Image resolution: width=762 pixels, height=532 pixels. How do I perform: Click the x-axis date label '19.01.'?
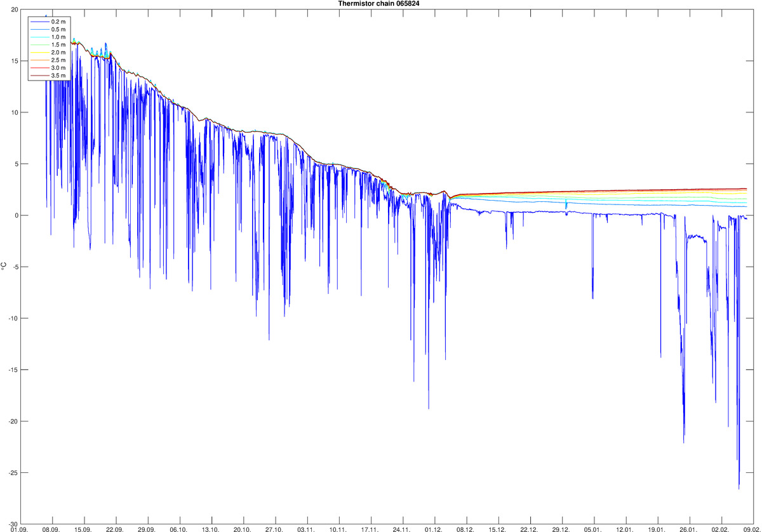(657, 529)
